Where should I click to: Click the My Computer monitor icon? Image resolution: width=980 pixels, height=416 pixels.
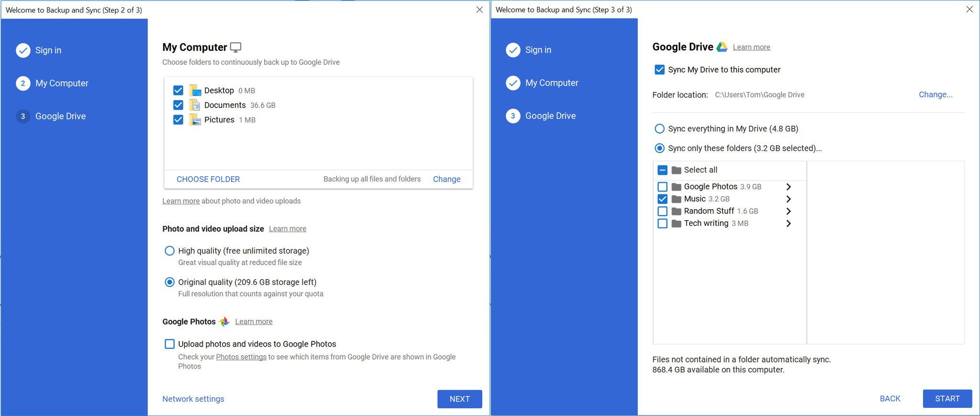[235, 47]
